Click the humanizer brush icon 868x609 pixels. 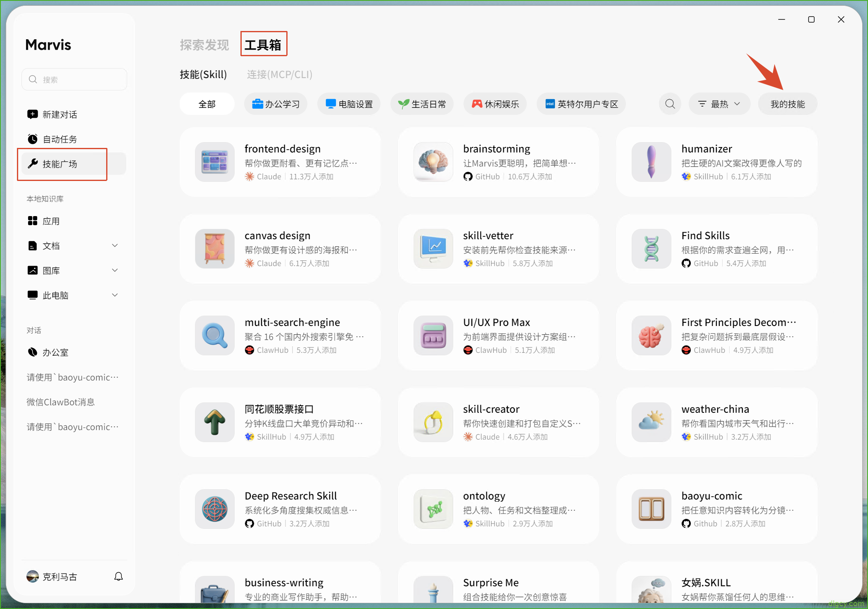click(x=652, y=162)
